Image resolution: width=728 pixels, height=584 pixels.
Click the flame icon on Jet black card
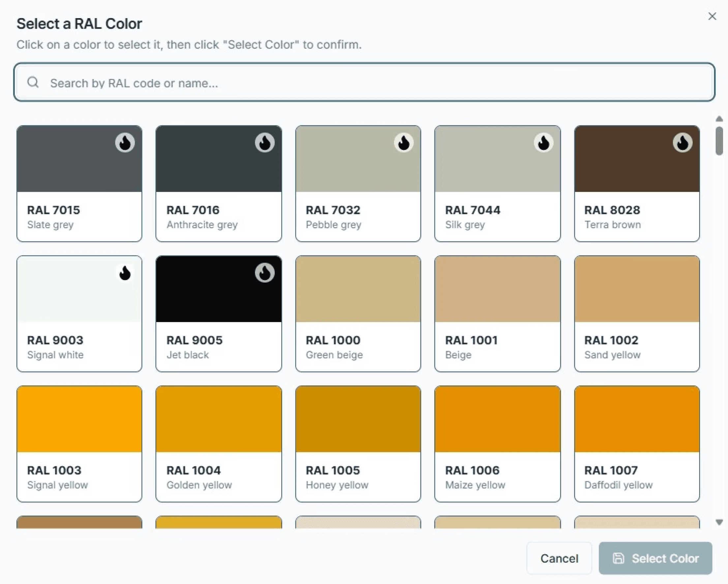tap(264, 273)
